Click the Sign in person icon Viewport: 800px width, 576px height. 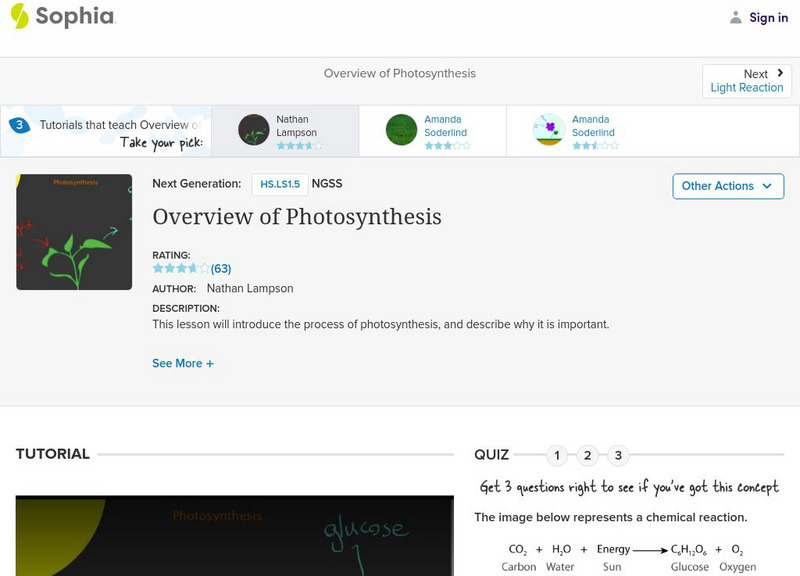click(735, 16)
